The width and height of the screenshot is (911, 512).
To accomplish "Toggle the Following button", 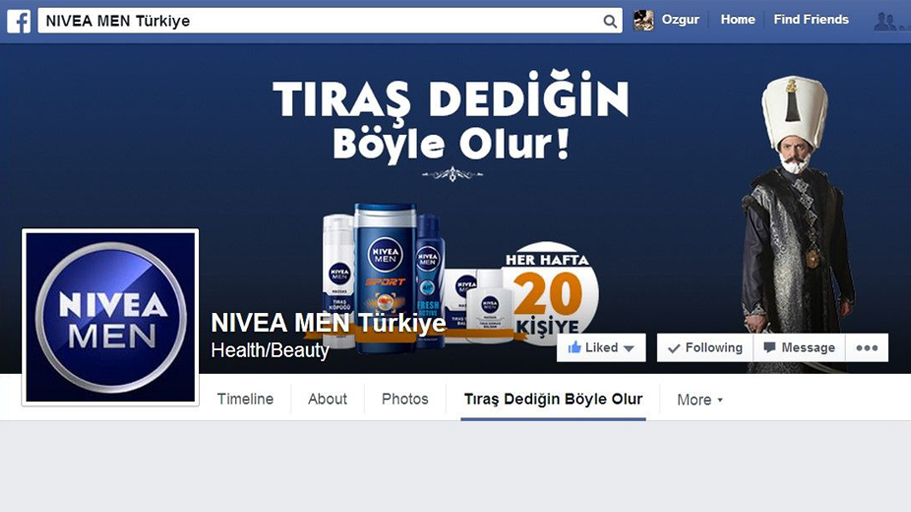I will [x=705, y=348].
